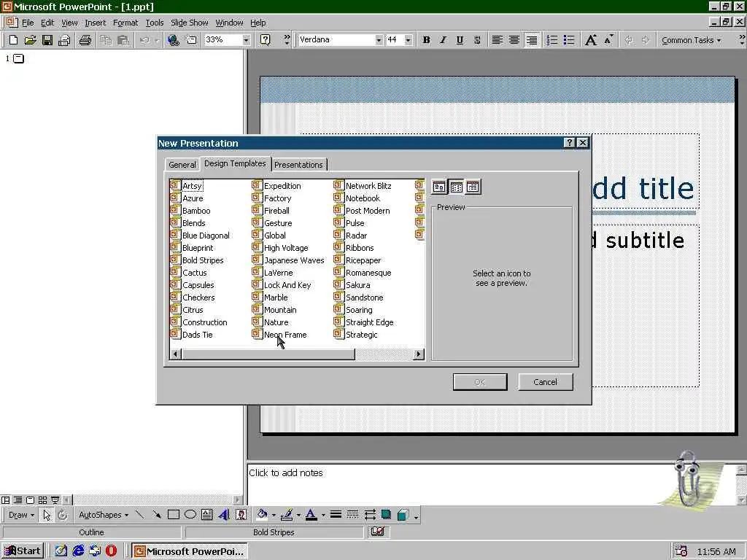Select the Artsy design template
747x560 pixels.
tap(187, 186)
